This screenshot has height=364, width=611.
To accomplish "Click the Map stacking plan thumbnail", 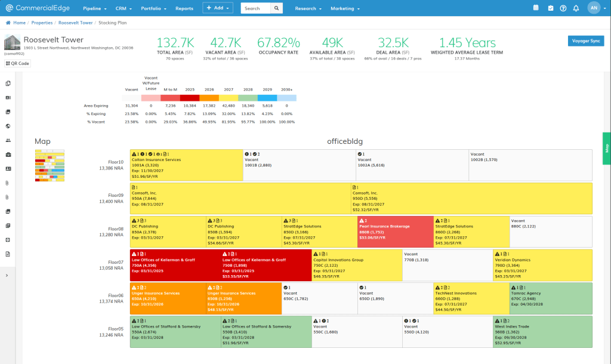I will coord(50,166).
